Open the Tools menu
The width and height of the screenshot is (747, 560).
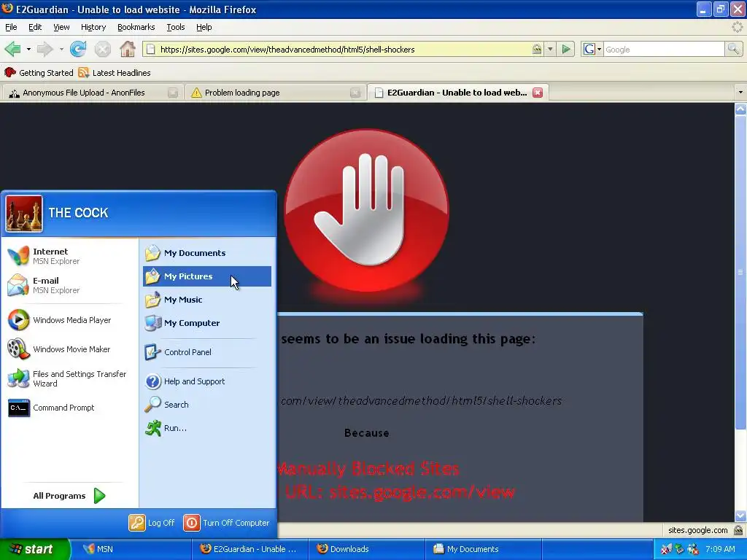coord(175,27)
